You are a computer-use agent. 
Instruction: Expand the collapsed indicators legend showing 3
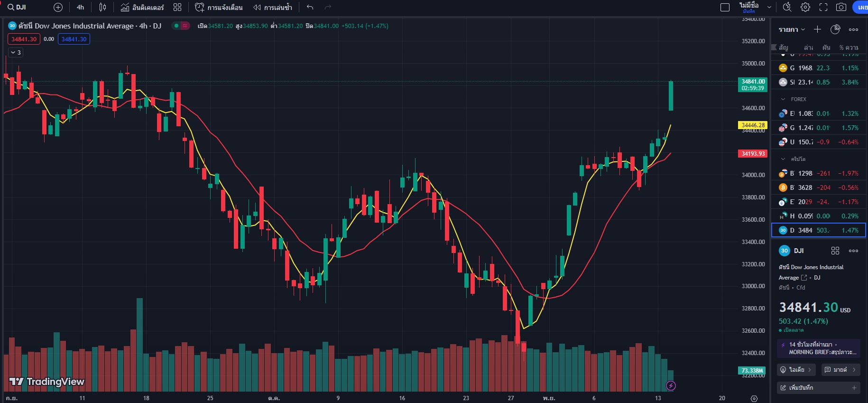click(x=16, y=52)
